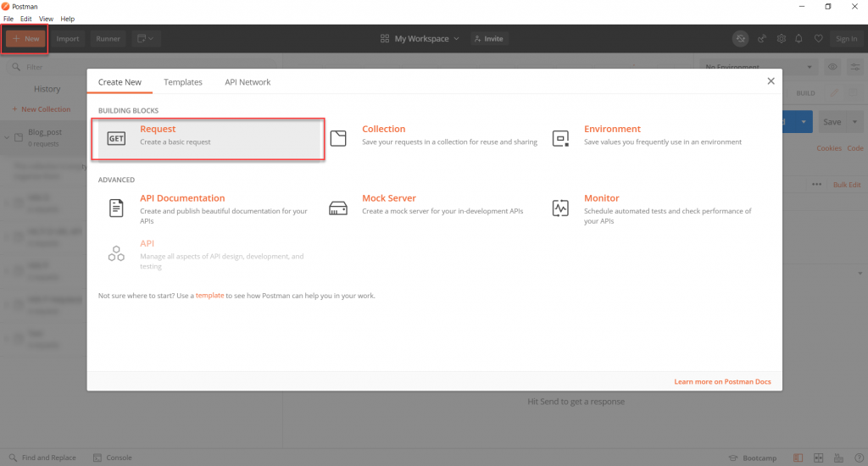
Task: Expand the Send options dropdown arrow
Action: click(x=804, y=122)
